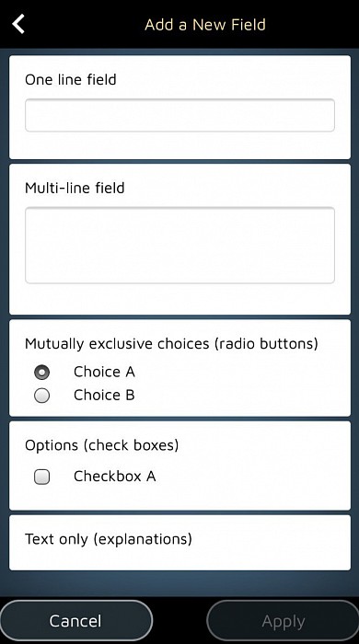Choose the Text only (explanations) field type

pyautogui.click(x=179, y=543)
